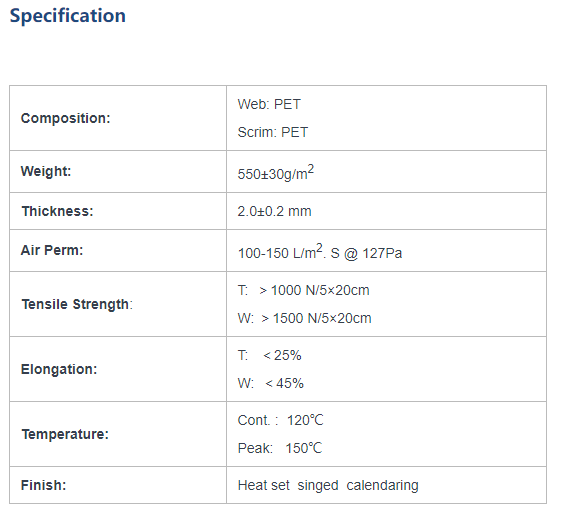The image size is (582, 516).
Task: Click the T: > 1000 N/5×20cm value
Action: [x=304, y=290]
